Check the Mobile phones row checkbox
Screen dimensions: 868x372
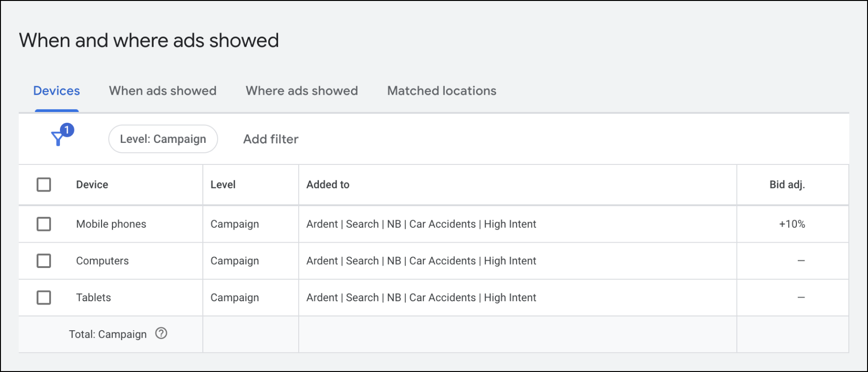click(44, 224)
